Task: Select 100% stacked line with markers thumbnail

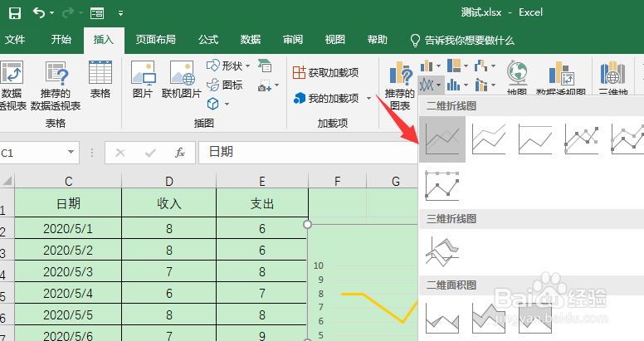Action: click(442, 186)
